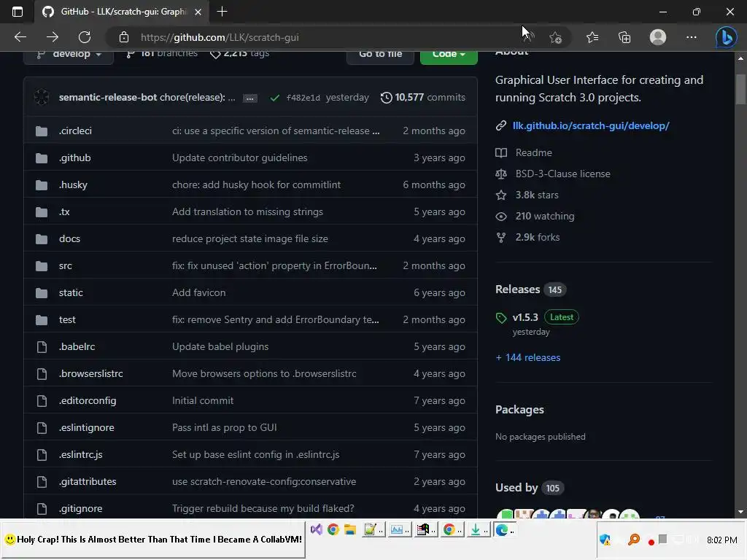The height and width of the screenshot is (560, 747).
Task: Open the Collections icon
Action: coord(624,37)
